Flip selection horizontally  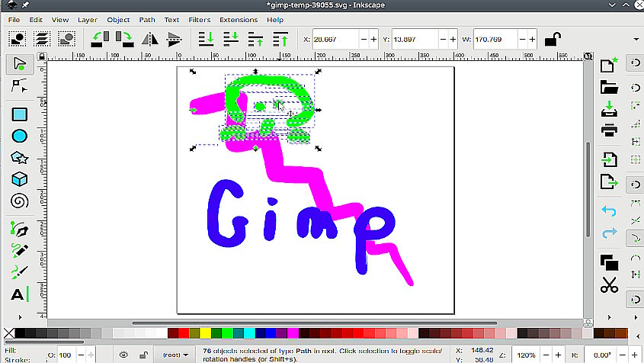click(150, 39)
